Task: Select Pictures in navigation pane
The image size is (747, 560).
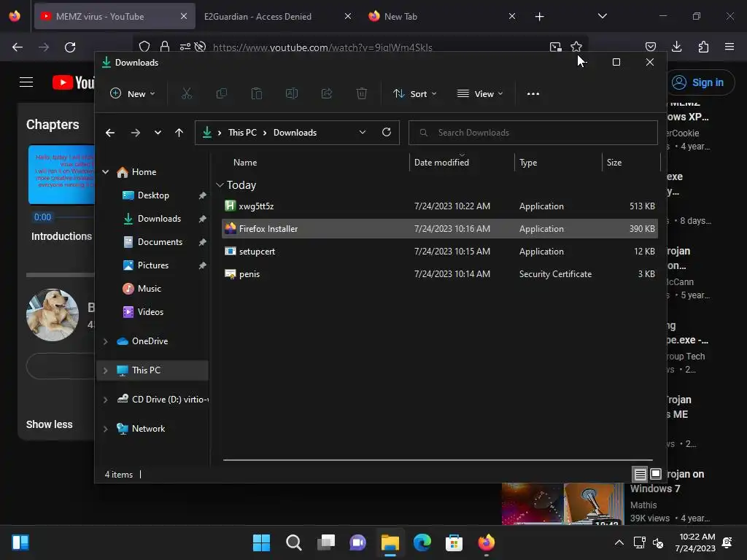Action: 152,265
